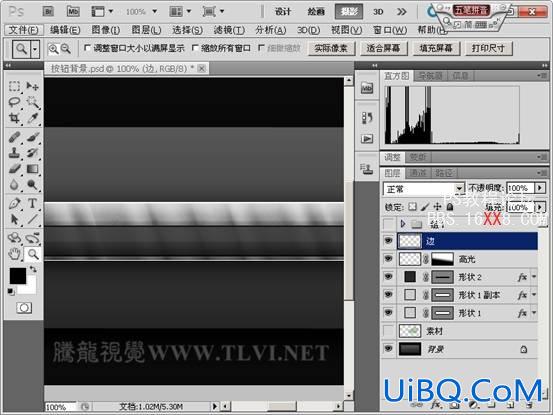Viewport: 553px width, 415px height.
Task: Switch to the 路径 tab
Action: coord(444,173)
